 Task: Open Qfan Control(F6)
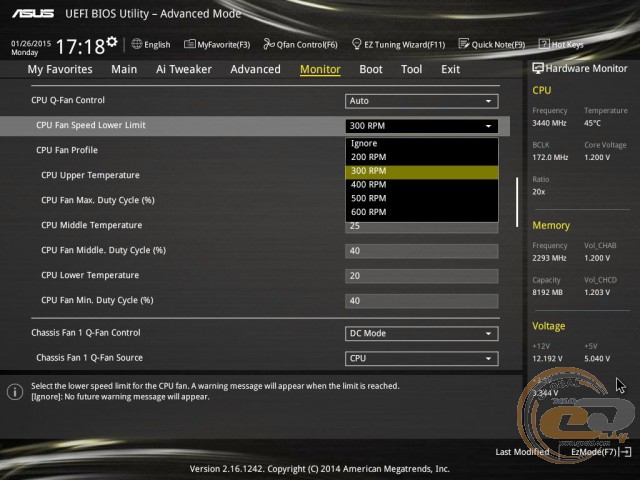[300, 44]
